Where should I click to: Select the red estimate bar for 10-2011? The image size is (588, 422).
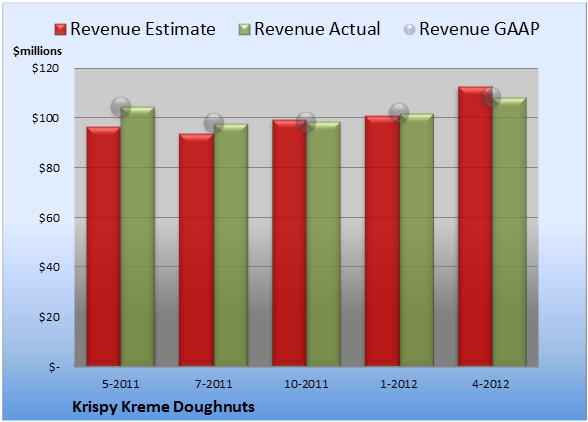tap(289, 243)
